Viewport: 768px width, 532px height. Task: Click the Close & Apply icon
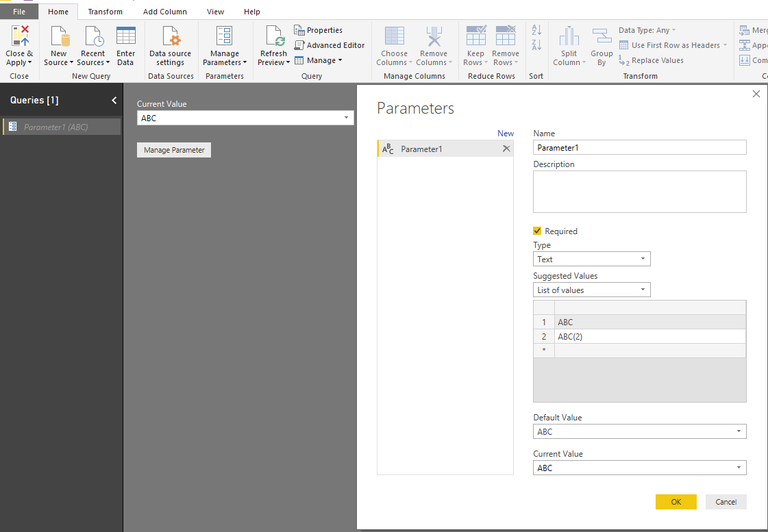(x=20, y=36)
